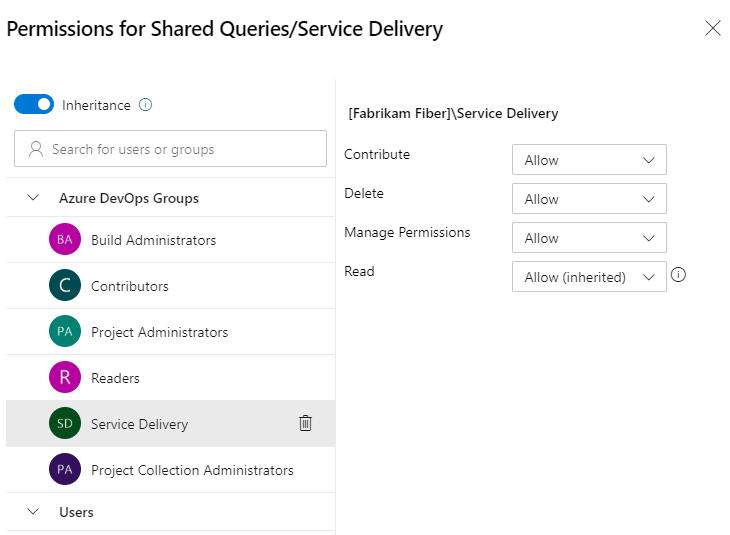730x535 pixels.
Task: Click the Project Administrators PA avatar icon
Action: pyautogui.click(x=64, y=332)
